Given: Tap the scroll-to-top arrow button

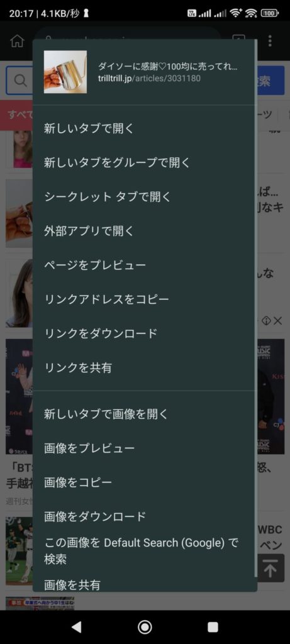Looking at the screenshot, I should (270, 568).
